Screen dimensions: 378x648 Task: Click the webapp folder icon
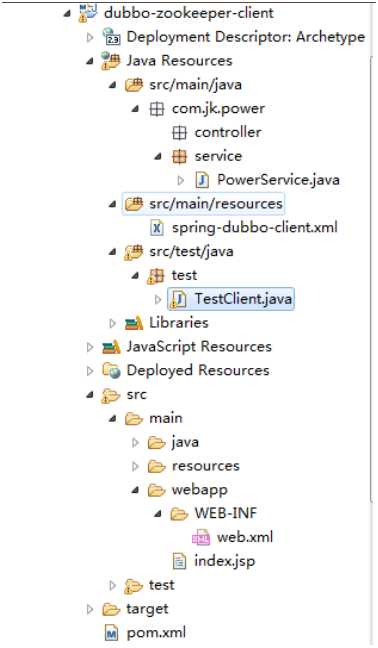(157, 490)
